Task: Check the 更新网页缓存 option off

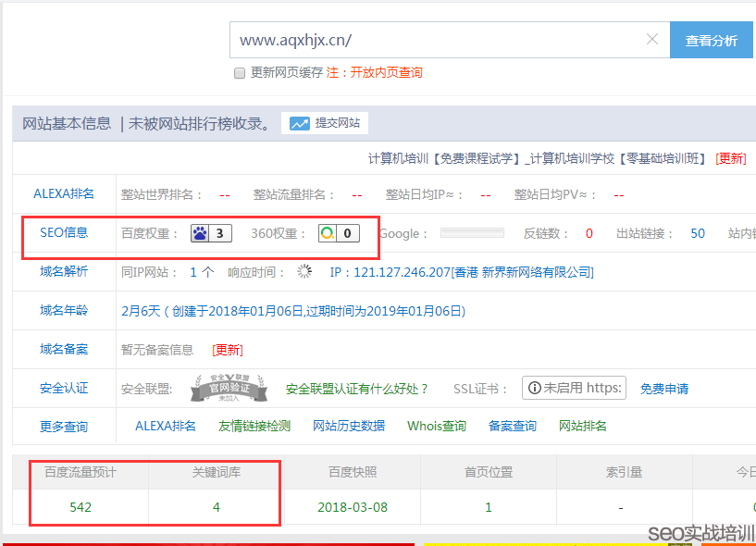Action: [239, 73]
